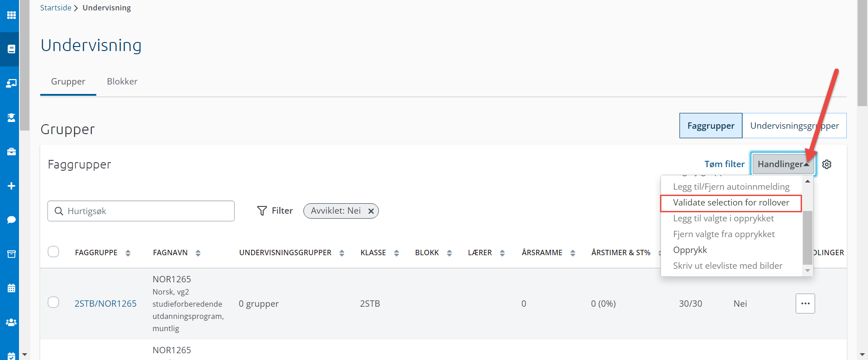Click the page vertical scrollbar thumb
Screen dimensions: 868x360
coord(863,54)
